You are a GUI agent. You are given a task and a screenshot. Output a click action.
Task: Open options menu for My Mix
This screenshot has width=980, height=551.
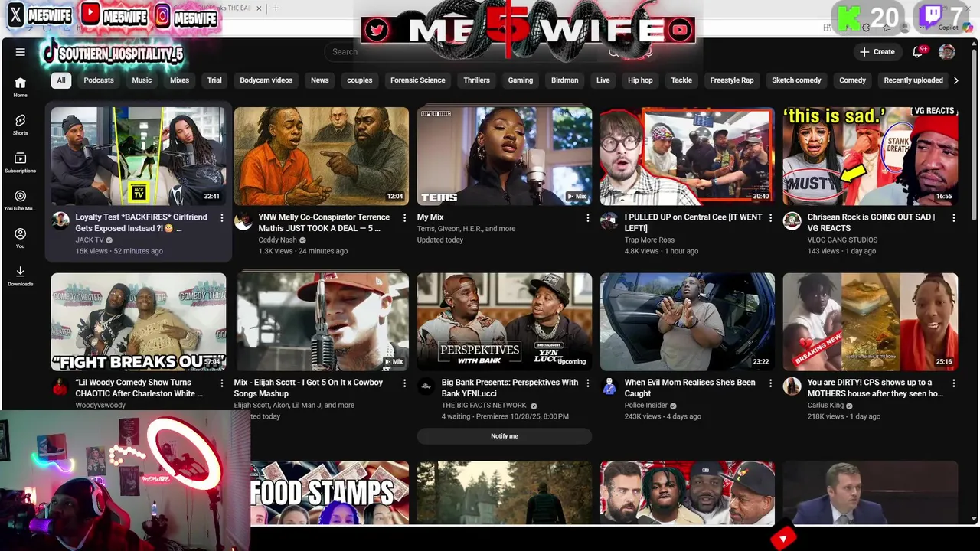click(588, 218)
